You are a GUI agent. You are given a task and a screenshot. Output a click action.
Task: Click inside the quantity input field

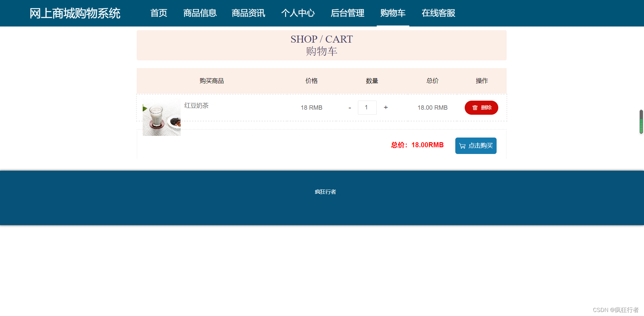click(x=367, y=107)
